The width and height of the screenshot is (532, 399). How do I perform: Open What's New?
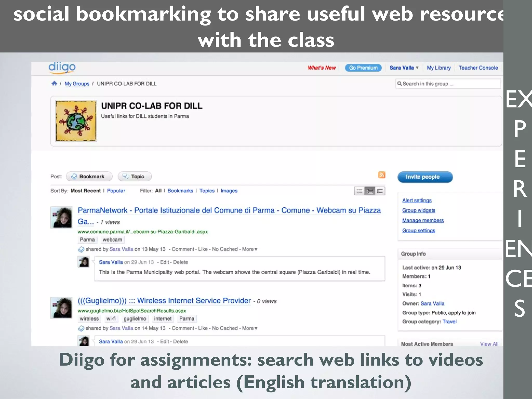click(322, 68)
